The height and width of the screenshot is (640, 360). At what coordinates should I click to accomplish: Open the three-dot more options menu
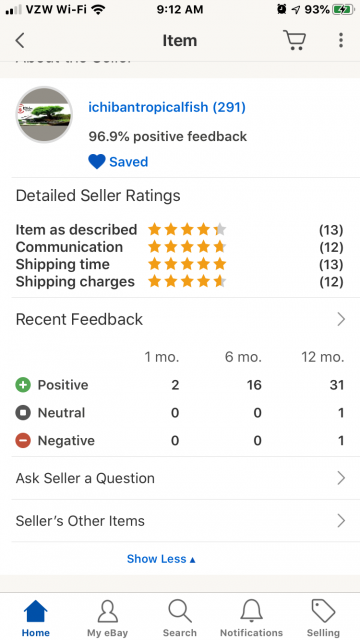tap(341, 40)
